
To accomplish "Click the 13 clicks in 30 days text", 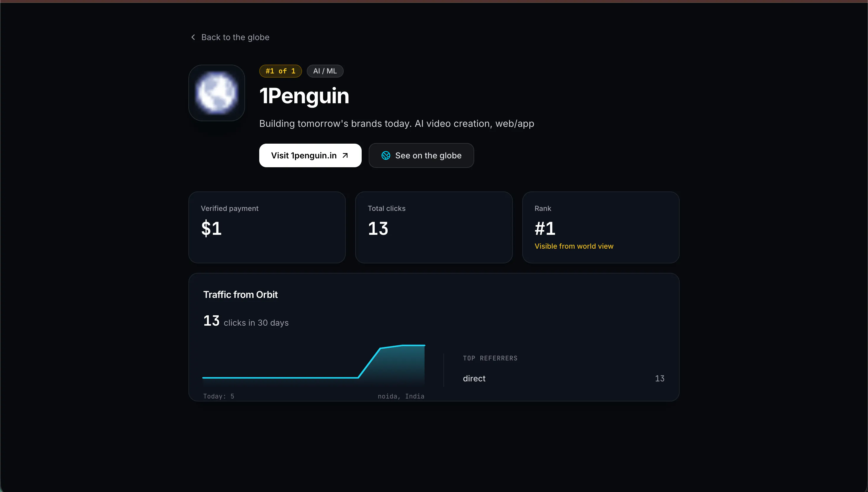I will point(246,321).
